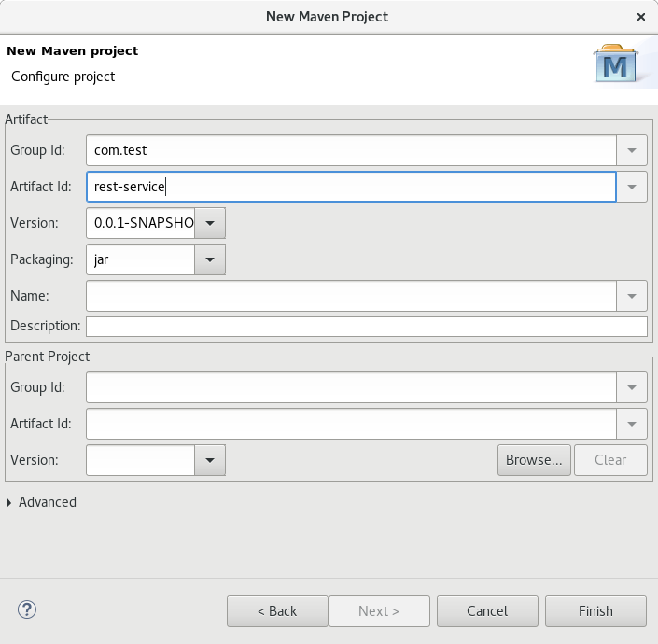
Task: Open the Version 0.0.1-SNAPSHOT dropdown
Action: (210, 223)
